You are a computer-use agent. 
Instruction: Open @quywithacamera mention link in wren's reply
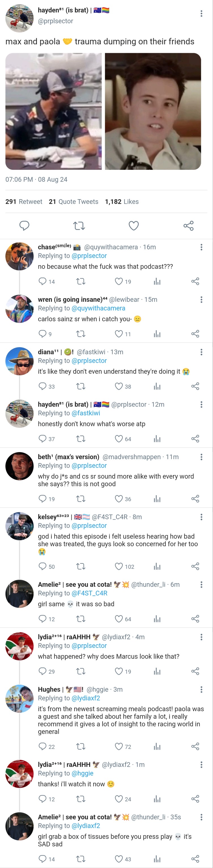(98, 308)
